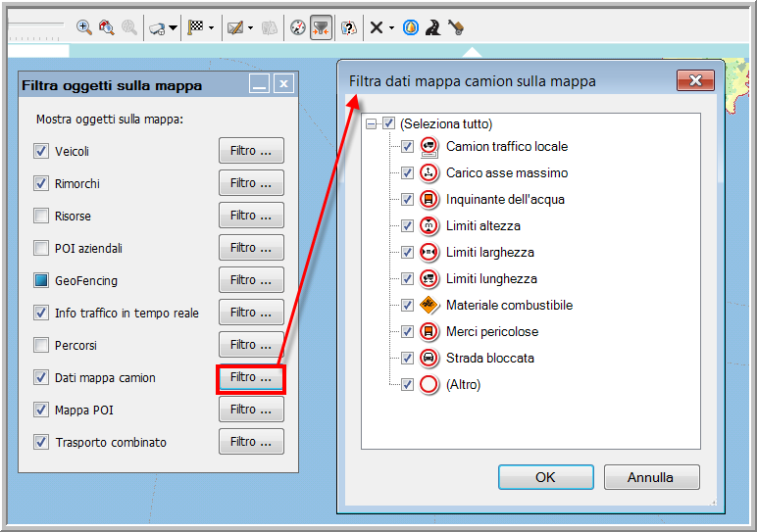Click the winding road route icon
Image resolution: width=757 pixels, height=532 pixels.
tap(433, 27)
